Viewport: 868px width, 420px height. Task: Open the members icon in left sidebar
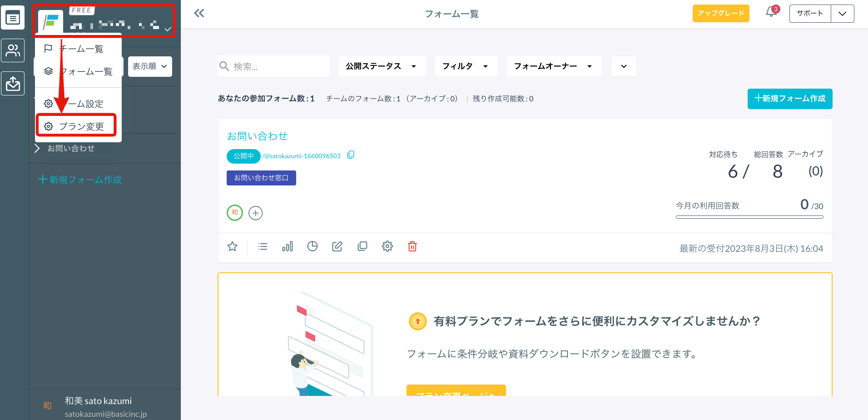13,50
